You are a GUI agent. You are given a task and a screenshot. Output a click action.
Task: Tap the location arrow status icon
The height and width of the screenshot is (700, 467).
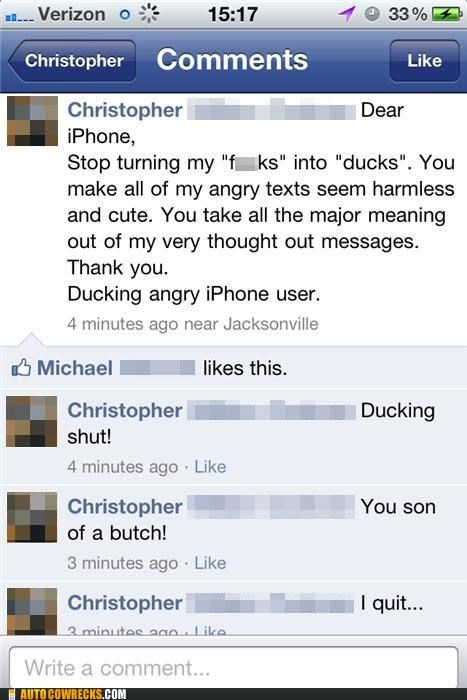[347, 14]
